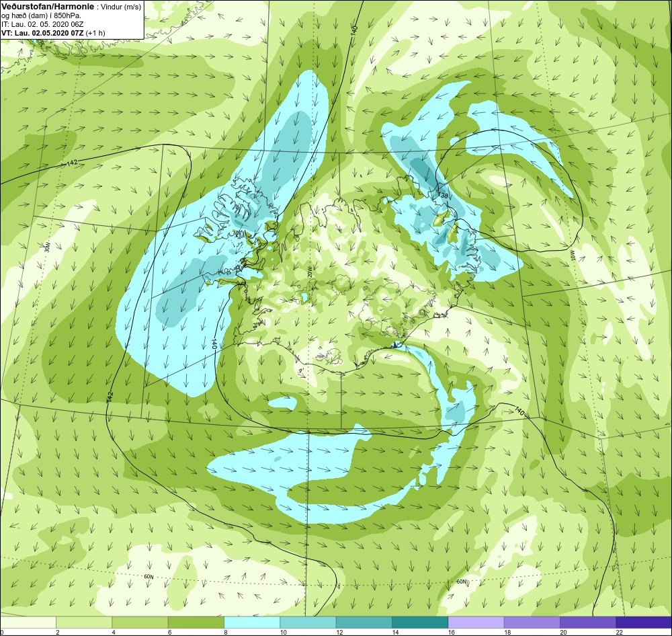Click the legend tick label '22'
This screenshot has height=636, width=672.
[x=620, y=632]
